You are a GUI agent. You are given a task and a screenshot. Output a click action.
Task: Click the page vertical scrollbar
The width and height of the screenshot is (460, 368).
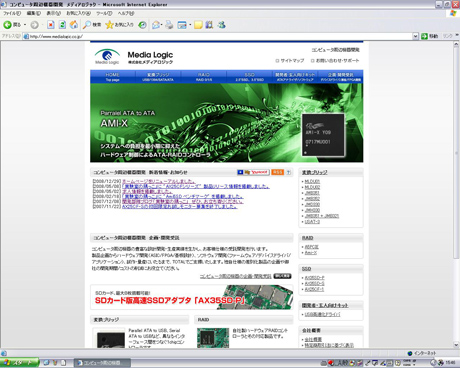pyautogui.click(x=456, y=194)
